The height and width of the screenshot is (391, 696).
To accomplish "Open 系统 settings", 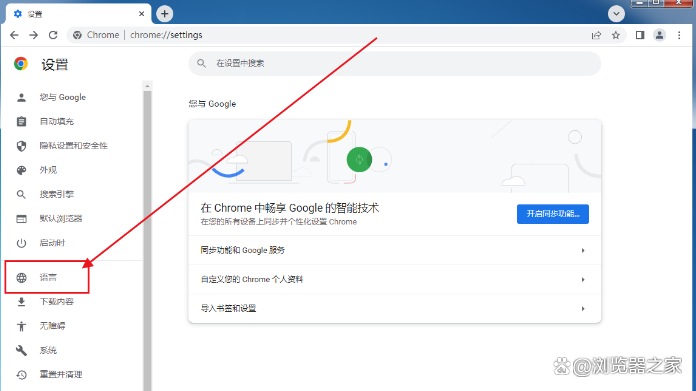I will pyautogui.click(x=48, y=350).
